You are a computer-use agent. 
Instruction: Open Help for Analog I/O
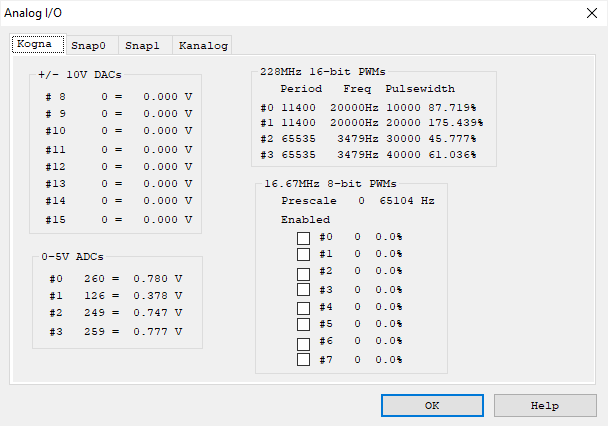pos(545,406)
